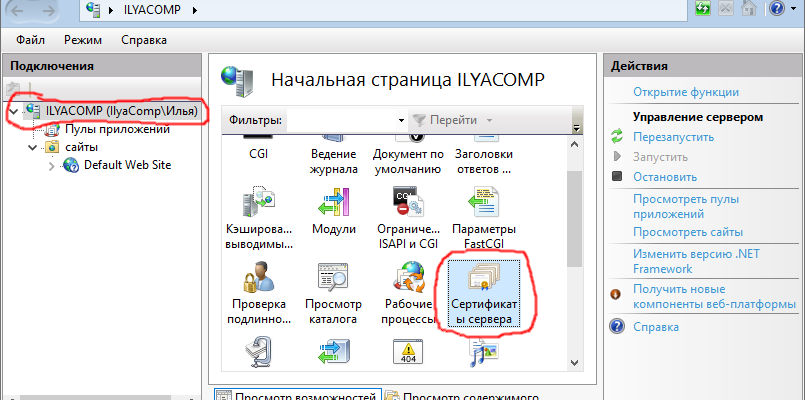This screenshot has width=805, height=400.
Task: Open the address bar ILYACOMP arrow
Action: tap(195, 10)
